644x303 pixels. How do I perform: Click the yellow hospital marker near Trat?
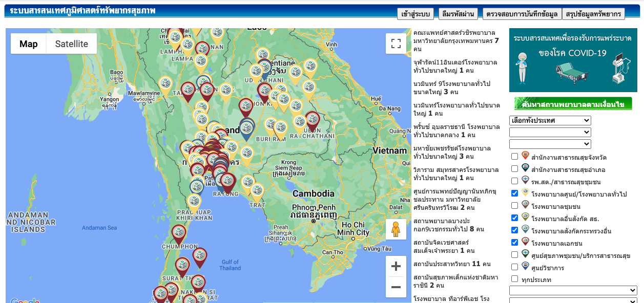[x=257, y=191]
